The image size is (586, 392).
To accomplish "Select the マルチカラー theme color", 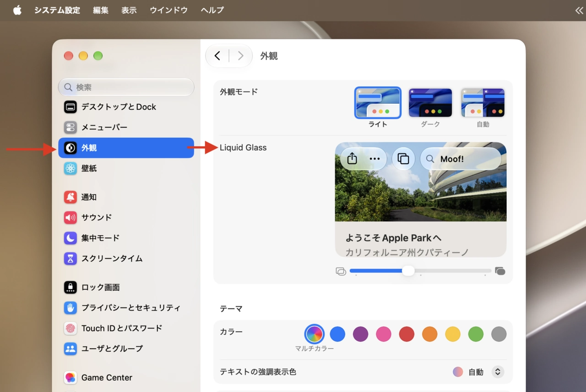I will point(315,334).
